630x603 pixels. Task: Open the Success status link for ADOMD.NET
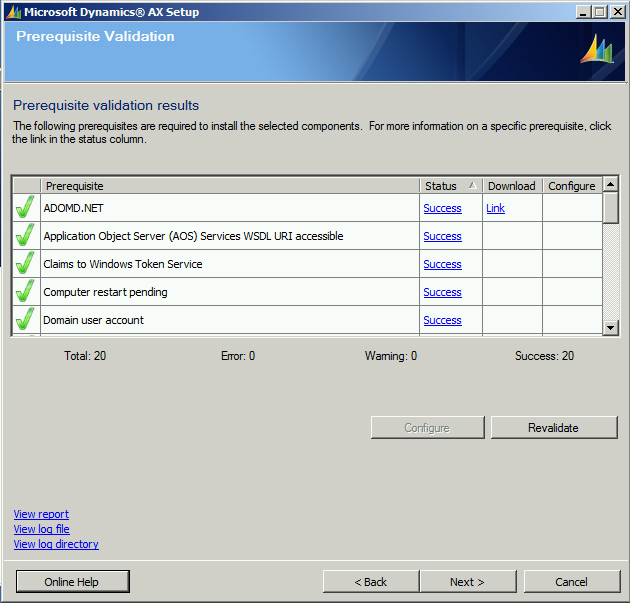[442, 208]
